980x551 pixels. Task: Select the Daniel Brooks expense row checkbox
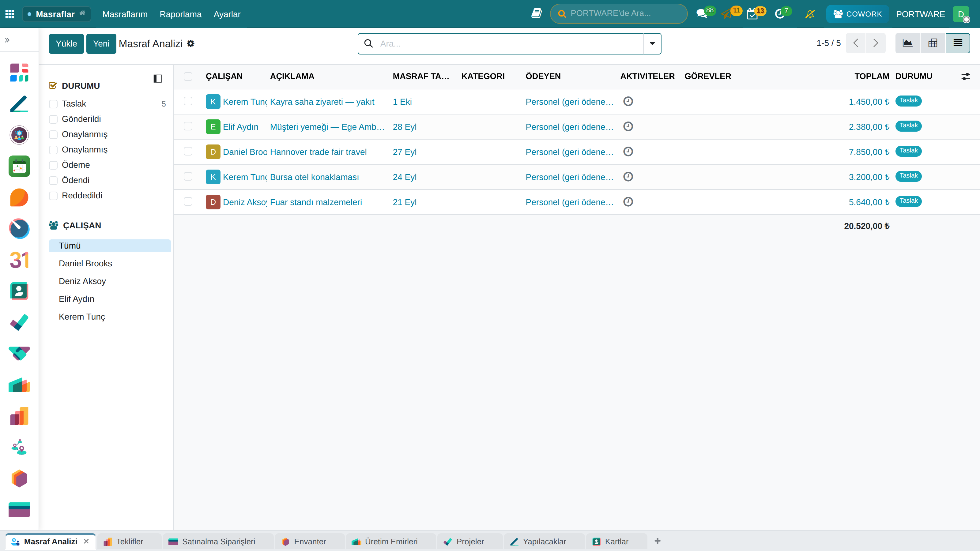pos(188,151)
